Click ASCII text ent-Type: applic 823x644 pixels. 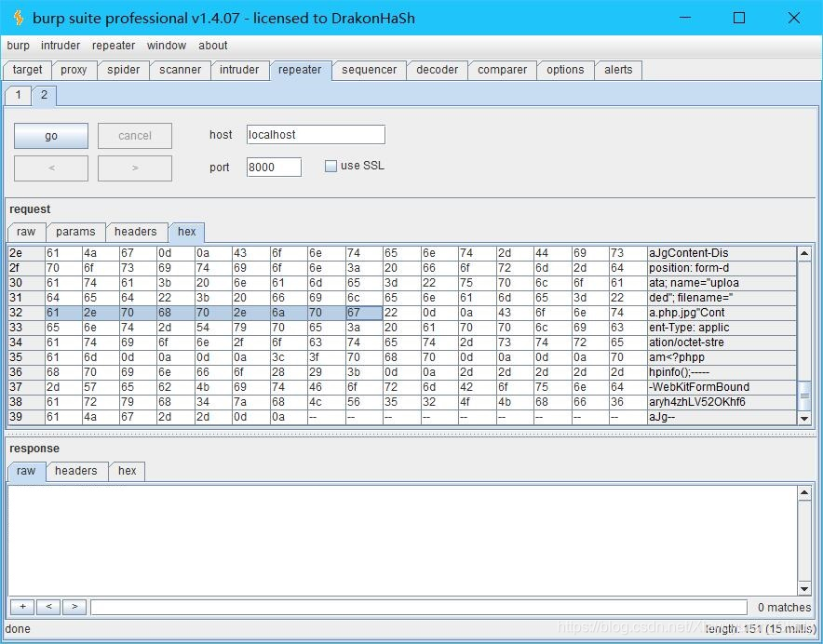pyautogui.click(x=689, y=328)
